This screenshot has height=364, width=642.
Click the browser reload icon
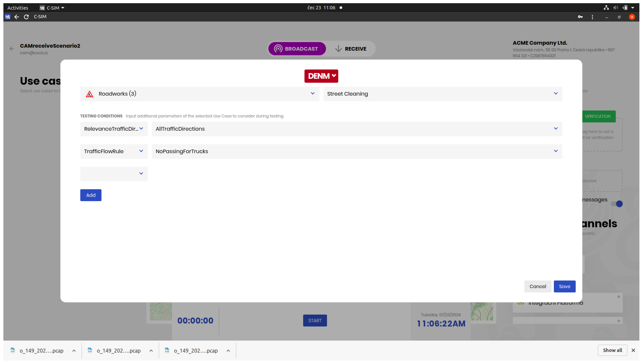[26, 17]
